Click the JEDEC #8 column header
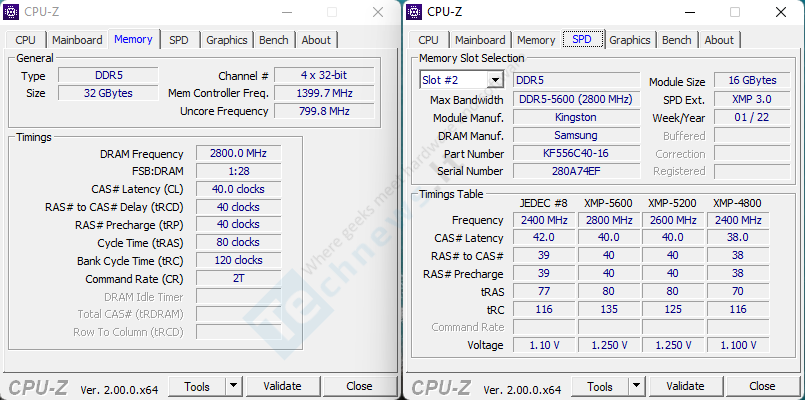 click(x=544, y=203)
